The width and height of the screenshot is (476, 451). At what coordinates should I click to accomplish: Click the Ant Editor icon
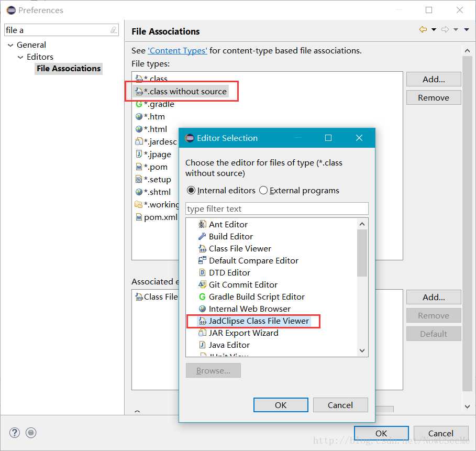(x=202, y=224)
